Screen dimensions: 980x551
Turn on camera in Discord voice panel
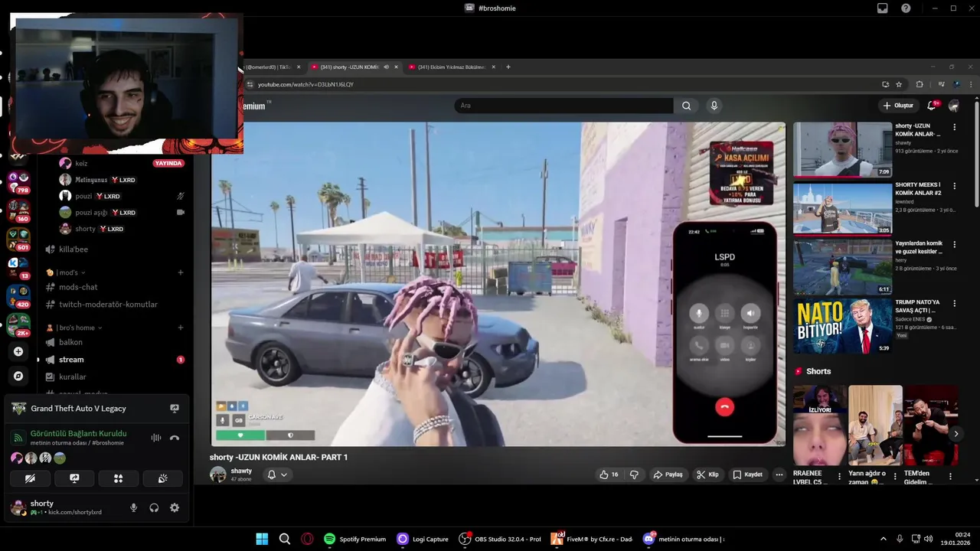[30, 478]
